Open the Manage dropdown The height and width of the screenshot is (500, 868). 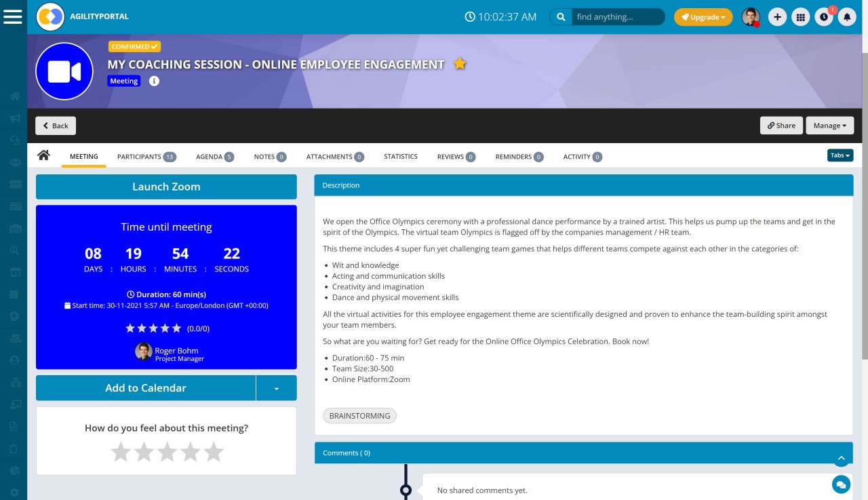tap(829, 126)
